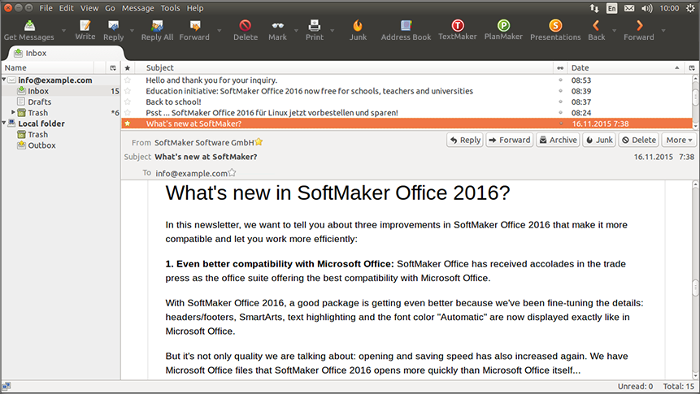Click the star next to SoftMaker Software GmbH
The image size is (700, 394).
tap(258, 142)
